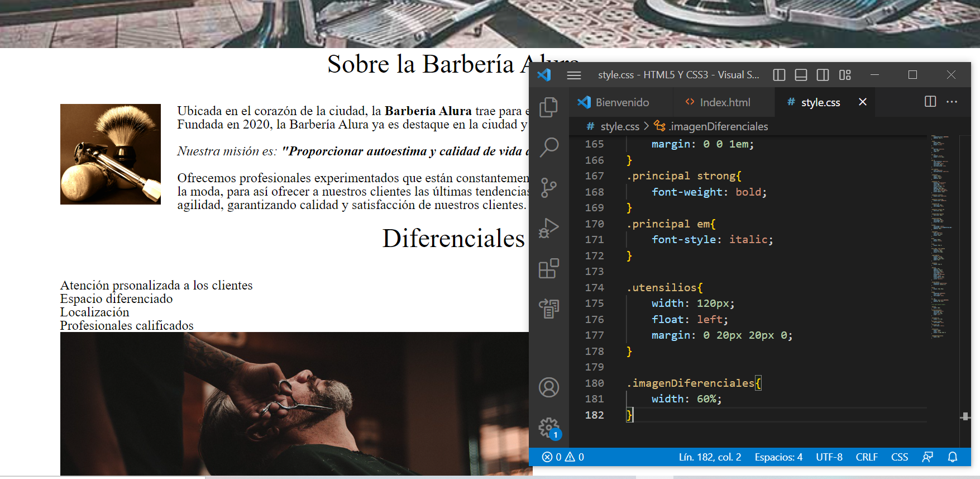Change end of line sequence CRLF
The height and width of the screenshot is (479, 980).
tap(867, 457)
